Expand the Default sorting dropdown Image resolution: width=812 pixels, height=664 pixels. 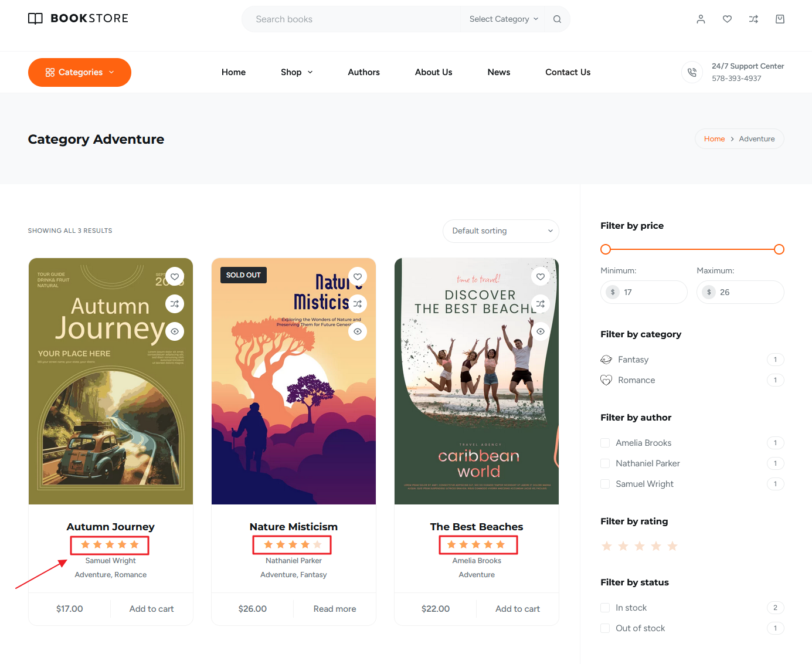point(501,231)
